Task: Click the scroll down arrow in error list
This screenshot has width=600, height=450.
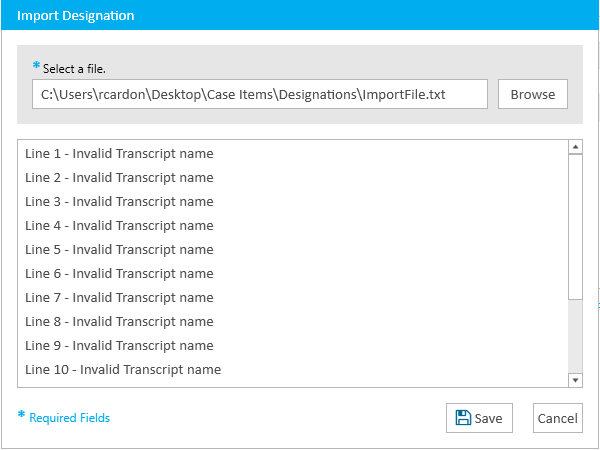Action: (575, 380)
